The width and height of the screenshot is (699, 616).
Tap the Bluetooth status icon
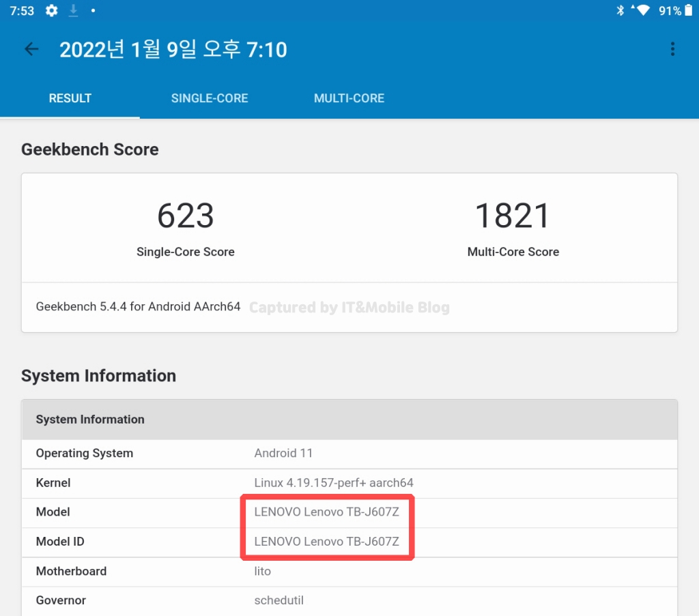pos(620,10)
